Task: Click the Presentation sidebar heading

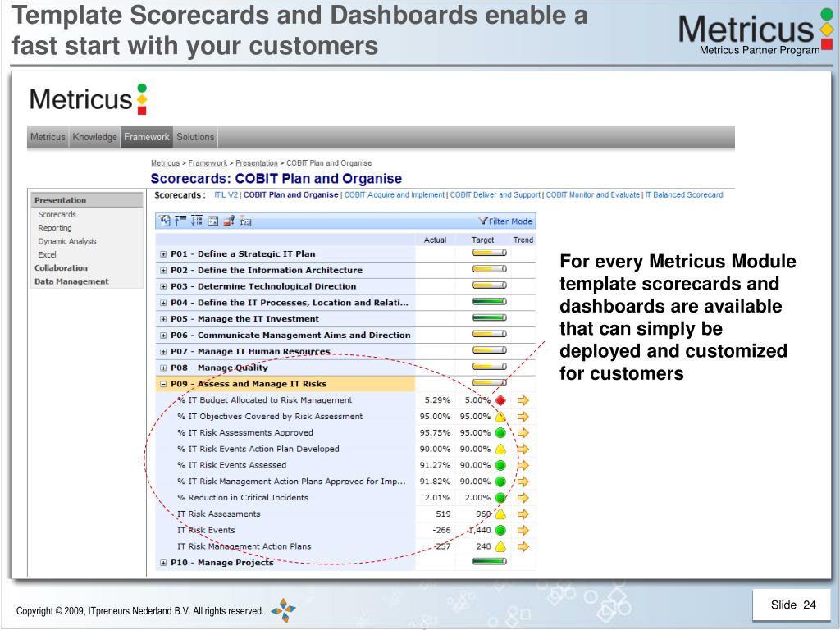Action: click(87, 200)
